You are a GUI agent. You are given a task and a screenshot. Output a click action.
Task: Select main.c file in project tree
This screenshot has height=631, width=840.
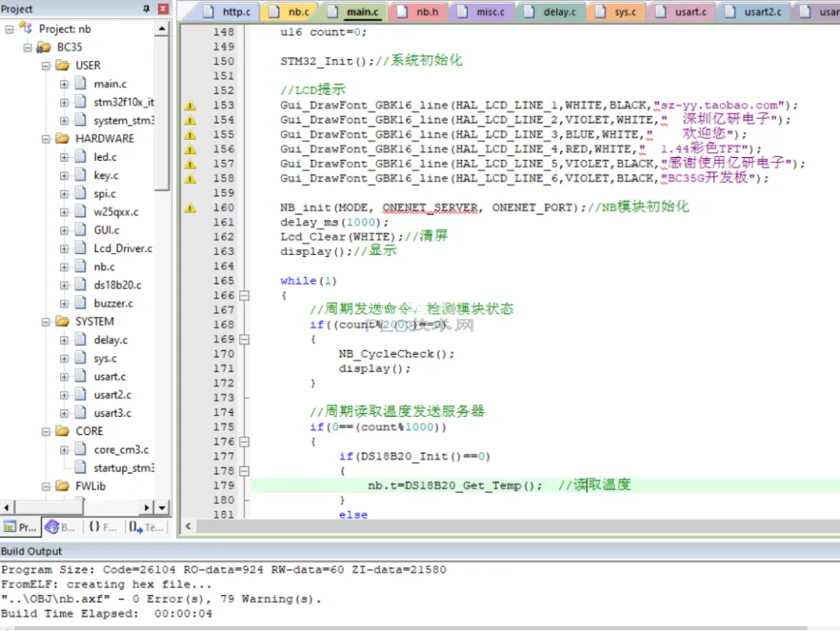coord(110,84)
